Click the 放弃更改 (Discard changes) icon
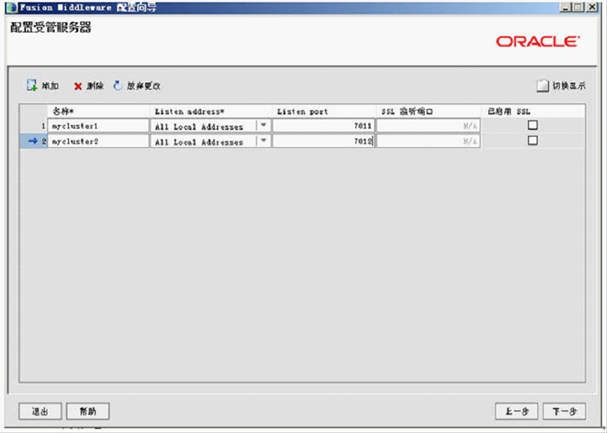 click(x=118, y=86)
